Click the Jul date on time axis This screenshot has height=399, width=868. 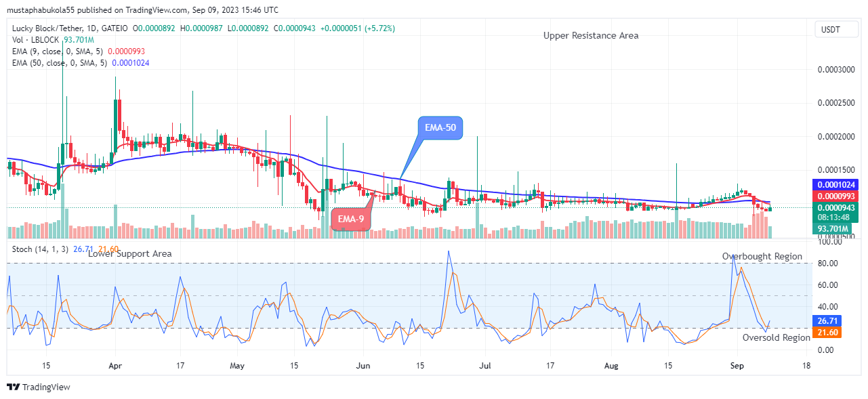click(484, 366)
